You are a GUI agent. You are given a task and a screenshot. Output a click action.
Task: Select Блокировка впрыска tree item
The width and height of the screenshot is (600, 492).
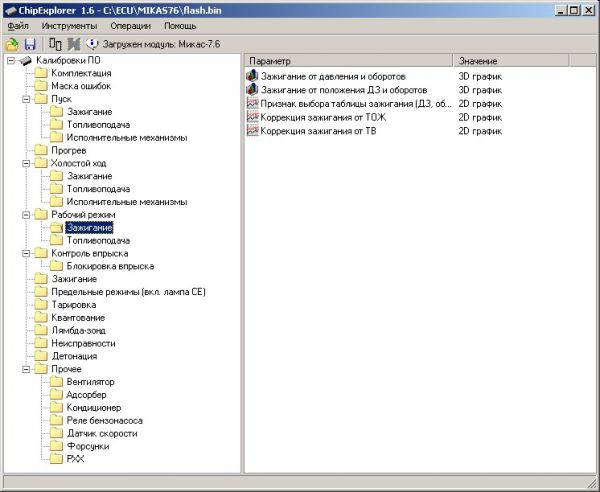tap(110, 266)
